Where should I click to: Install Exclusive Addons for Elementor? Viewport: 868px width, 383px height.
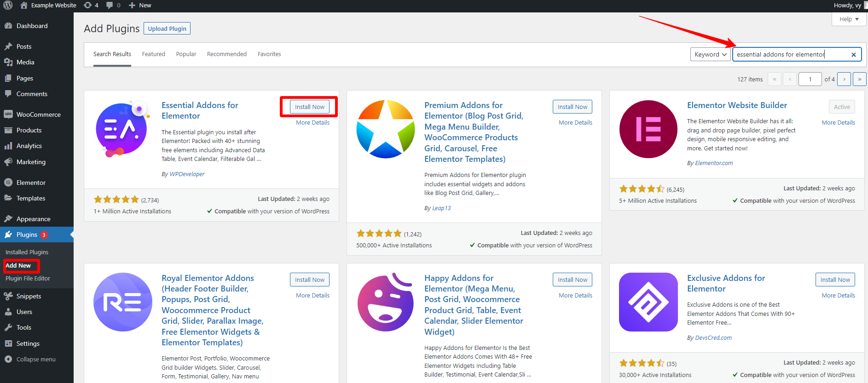[x=835, y=280]
